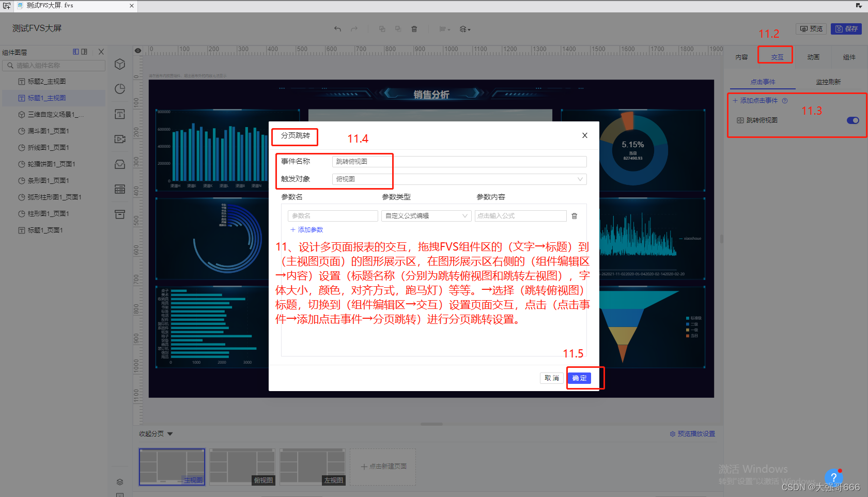Open the 监控刷新 sub-tab

(x=828, y=82)
